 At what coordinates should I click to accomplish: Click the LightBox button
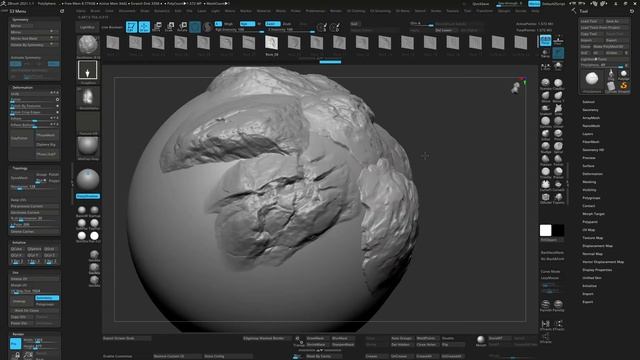click(x=87, y=27)
